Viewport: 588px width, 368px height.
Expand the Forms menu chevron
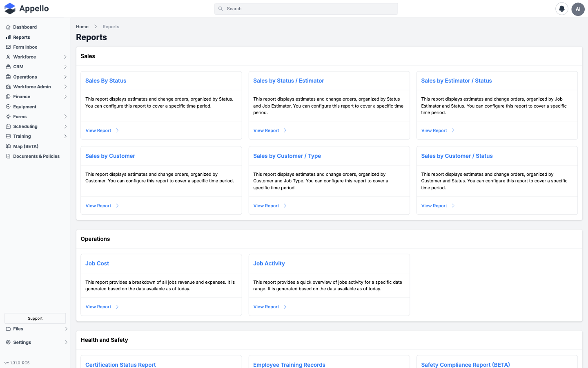65,117
